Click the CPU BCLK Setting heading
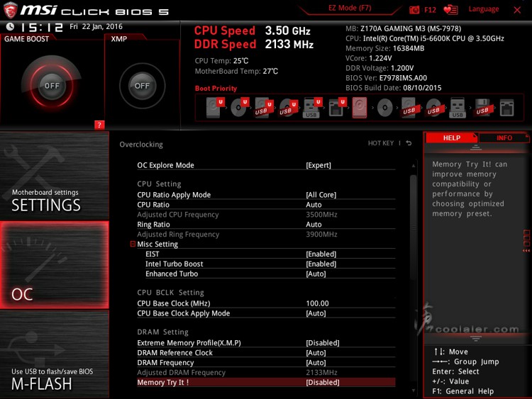 click(170, 292)
